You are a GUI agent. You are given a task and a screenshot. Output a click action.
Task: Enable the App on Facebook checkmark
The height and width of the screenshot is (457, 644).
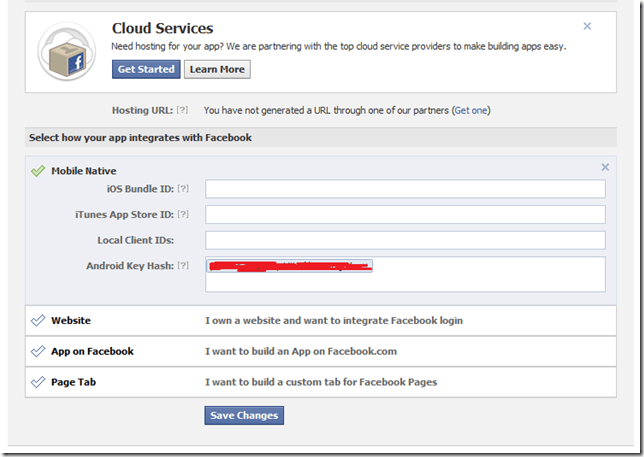pos(38,352)
